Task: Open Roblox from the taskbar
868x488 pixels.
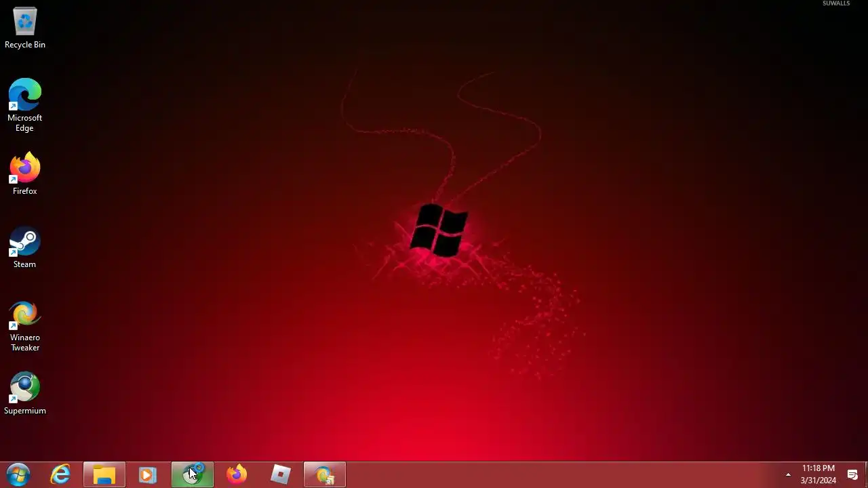Action: (x=281, y=474)
